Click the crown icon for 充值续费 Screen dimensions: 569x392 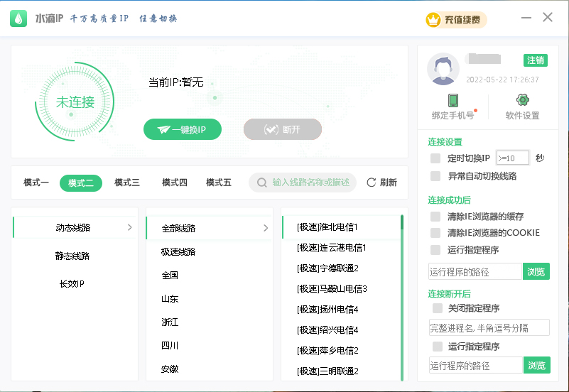coord(433,19)
